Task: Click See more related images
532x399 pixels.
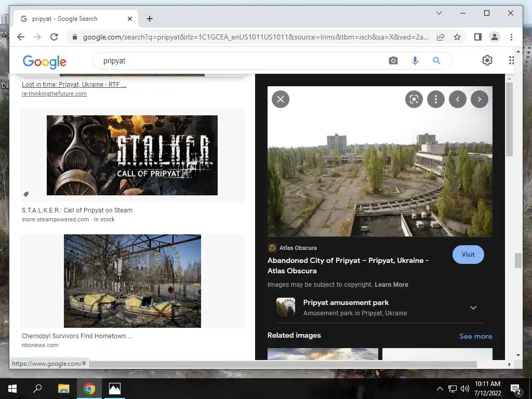Action: (x=476, y=336)
